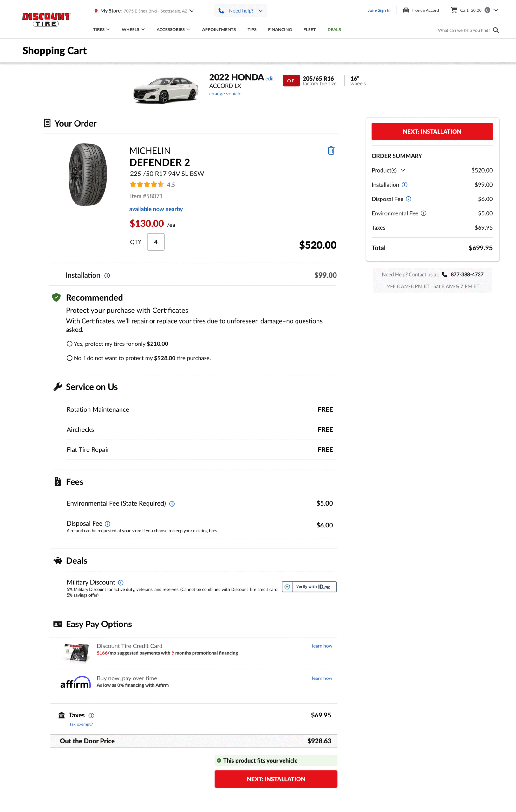The height and width of the screenshot is (812, 516).
Task: Click info icon next to Taxes label
Action: pyautogui.click(x=91, y=716)
